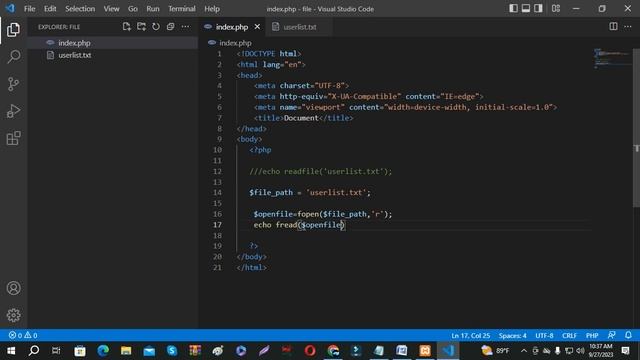Open Task View on the taskbar

click(56, 351)
